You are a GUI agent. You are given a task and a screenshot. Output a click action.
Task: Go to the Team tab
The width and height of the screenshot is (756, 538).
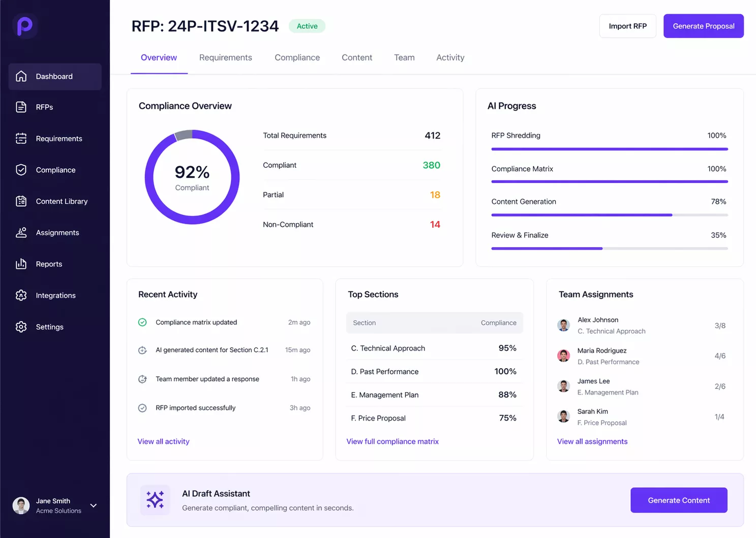pos(404,57)
